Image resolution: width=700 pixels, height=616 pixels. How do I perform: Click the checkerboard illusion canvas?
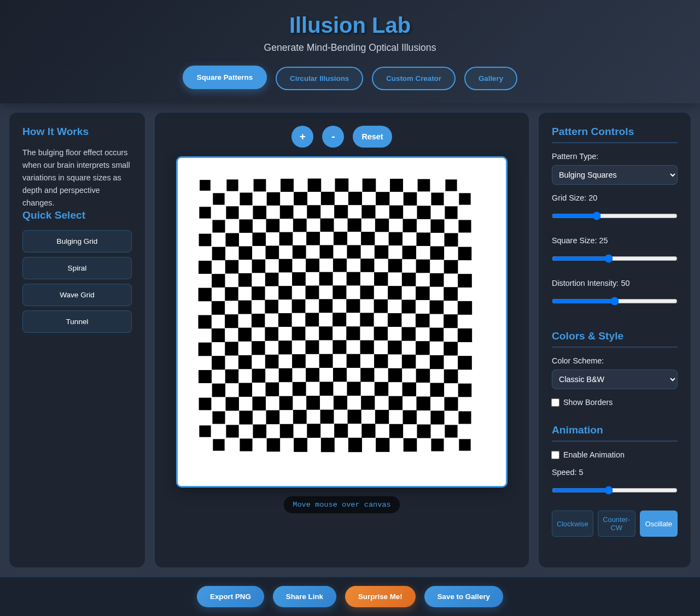pos(342,322)
